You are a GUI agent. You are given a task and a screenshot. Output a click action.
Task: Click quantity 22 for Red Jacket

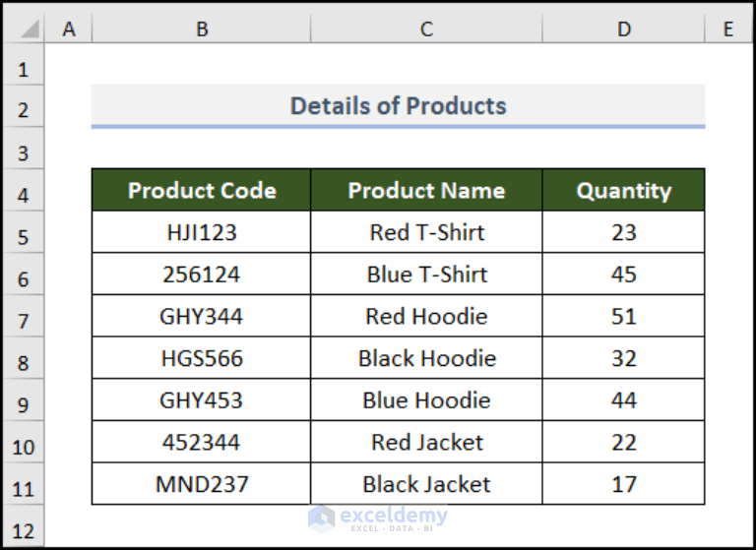pyautogui.click(x=623, y=442)
